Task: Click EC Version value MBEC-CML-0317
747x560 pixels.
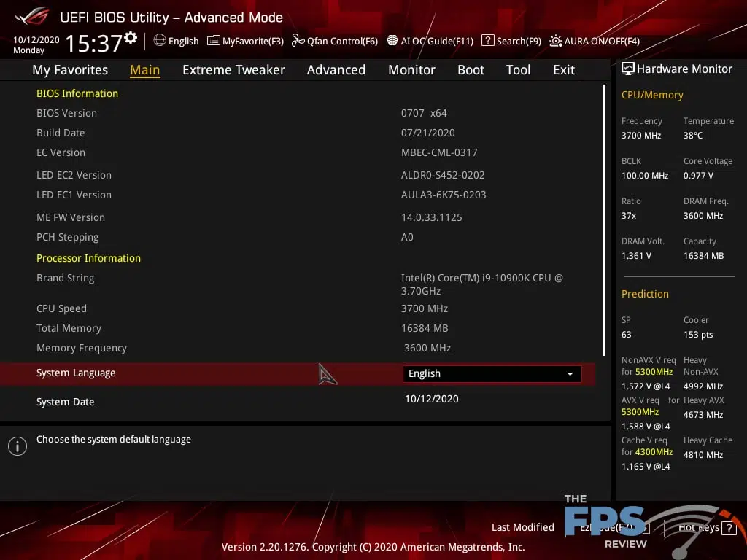Action: coord(438,152)
